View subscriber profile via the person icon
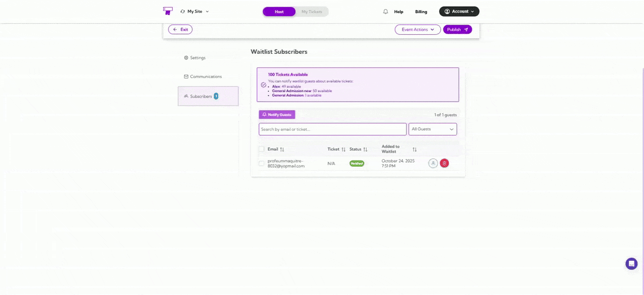The image size is (644, 295). [x=433, y=163]
